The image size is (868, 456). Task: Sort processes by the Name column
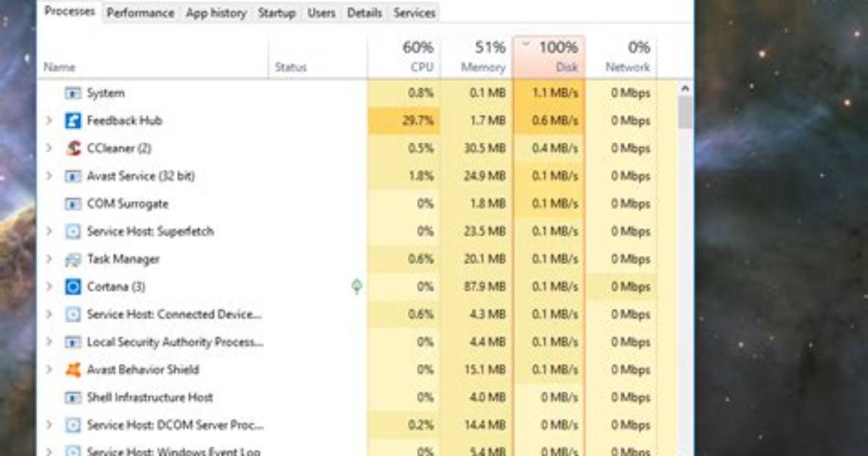(x=153, y=57)
